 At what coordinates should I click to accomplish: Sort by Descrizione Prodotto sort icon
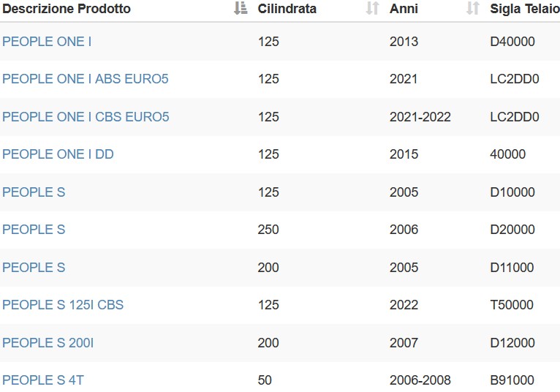tap(241, 8)
